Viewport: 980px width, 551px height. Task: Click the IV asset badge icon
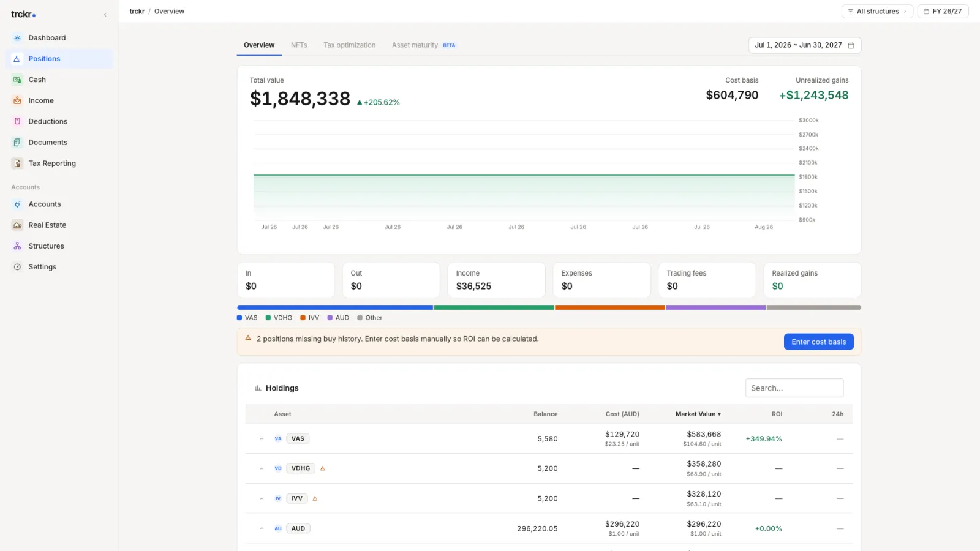click(x=278, y=498)
